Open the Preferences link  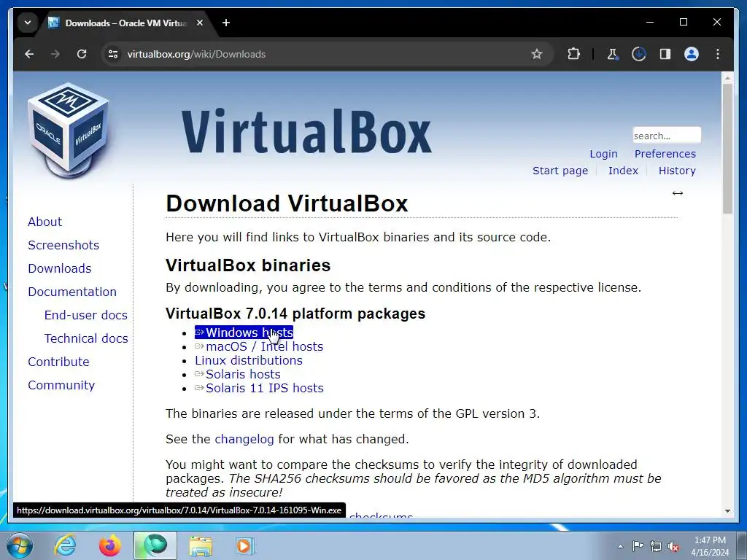pyautogui.click(x=665, y=154)
